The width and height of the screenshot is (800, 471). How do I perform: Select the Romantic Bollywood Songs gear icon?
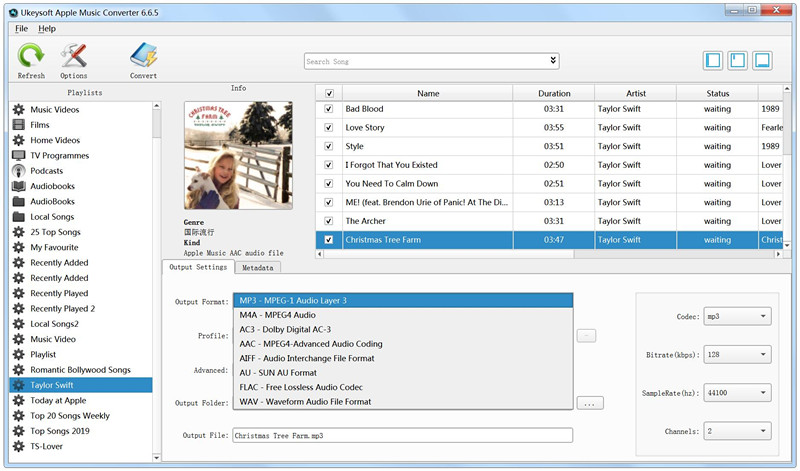(x=18, y=369)
